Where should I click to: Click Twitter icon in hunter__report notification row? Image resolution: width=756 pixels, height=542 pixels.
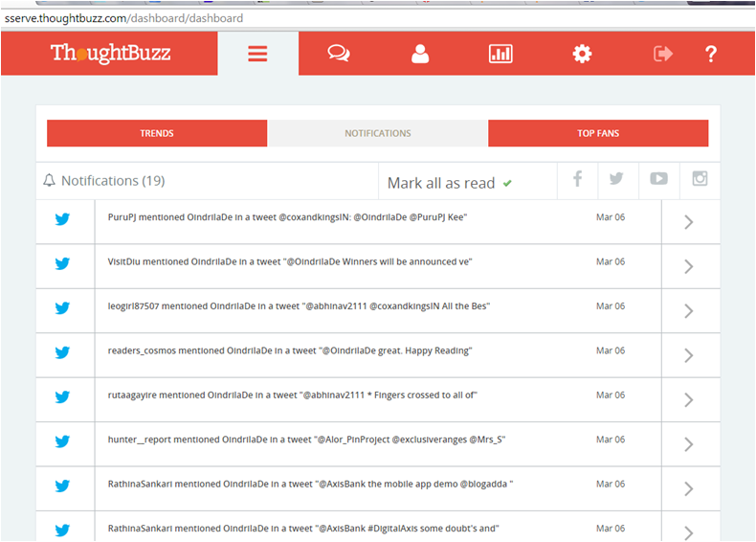point(62,441)
